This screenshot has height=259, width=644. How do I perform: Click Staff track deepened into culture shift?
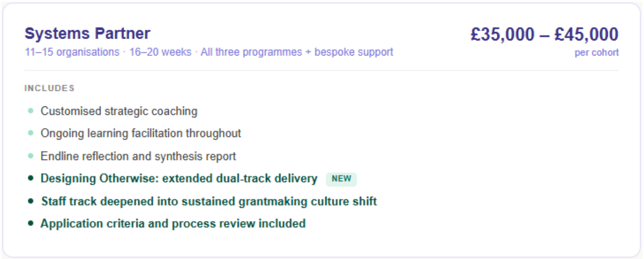pos(209,201)
